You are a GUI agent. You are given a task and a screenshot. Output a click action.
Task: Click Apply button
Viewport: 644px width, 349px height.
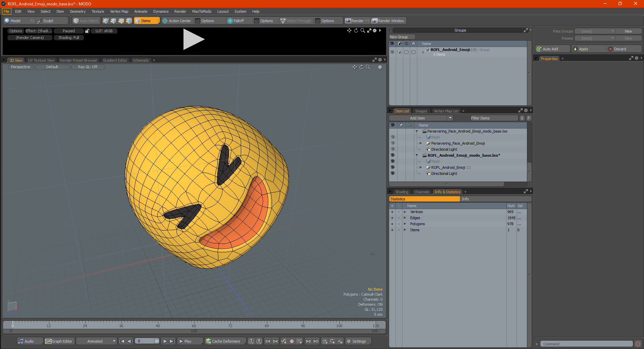pyautogui.click(x=589, y=49)
